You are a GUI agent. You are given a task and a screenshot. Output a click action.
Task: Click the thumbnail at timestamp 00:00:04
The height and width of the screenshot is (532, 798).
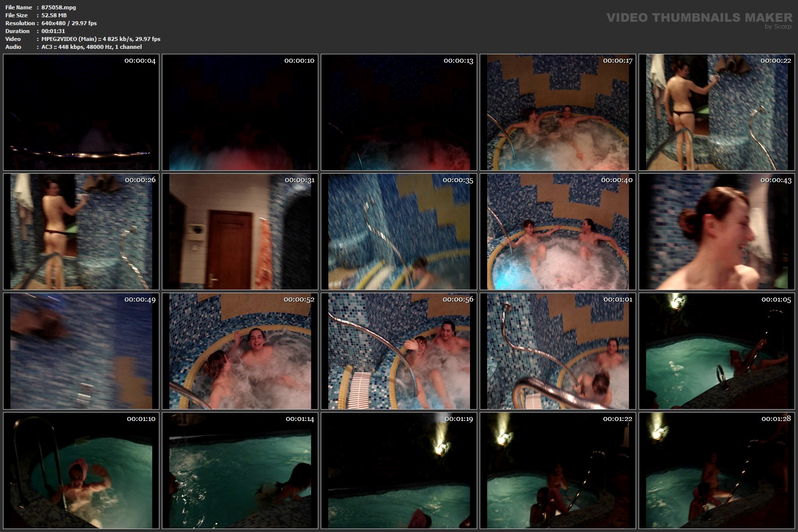(x=81, y=112)
